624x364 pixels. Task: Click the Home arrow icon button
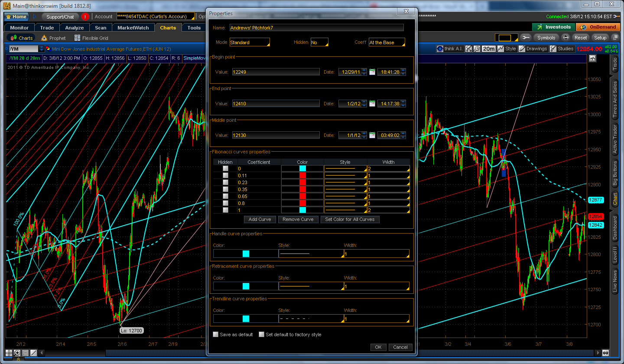pos(16,16)
